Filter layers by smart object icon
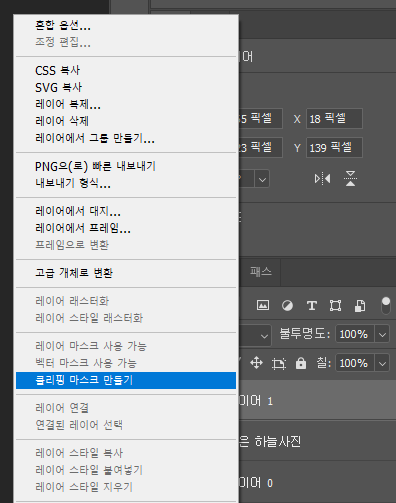This screenshot has height=503, width=396. (360, 305)
